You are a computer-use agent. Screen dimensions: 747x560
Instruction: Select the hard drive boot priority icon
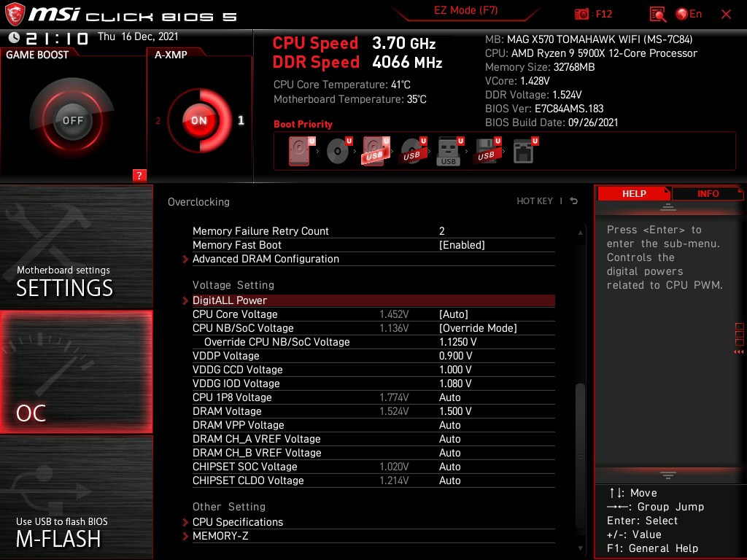point(299,151)
